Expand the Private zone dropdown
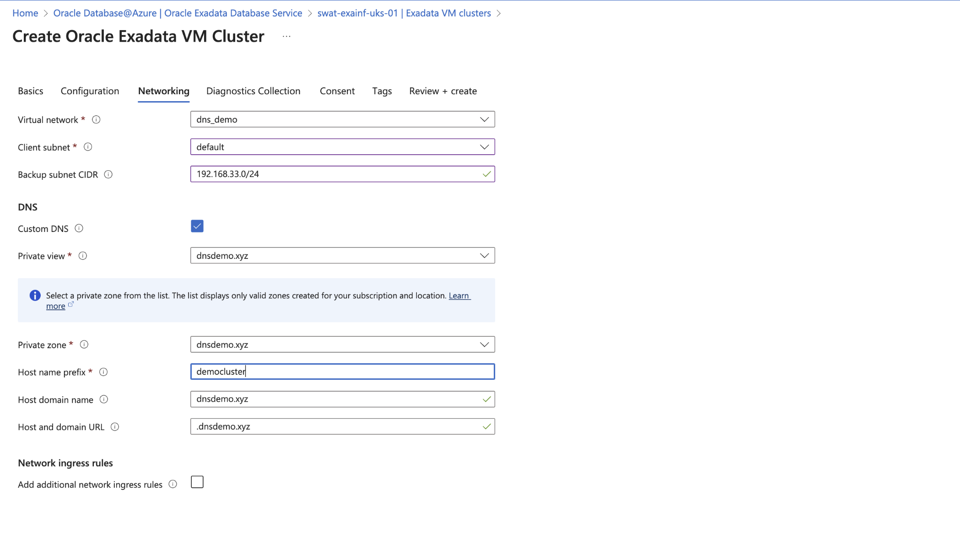The height and width of the screenshot is (560, 960). (484, 344)
